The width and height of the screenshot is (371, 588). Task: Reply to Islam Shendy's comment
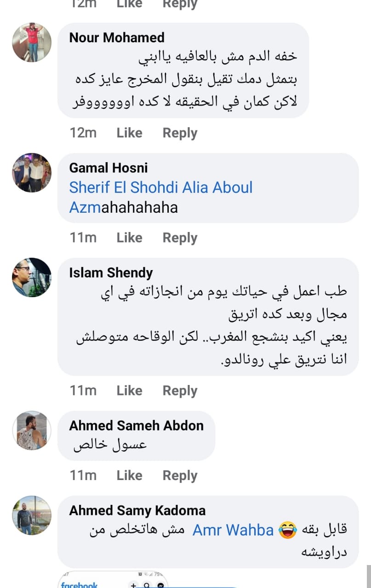coord(180,390)
